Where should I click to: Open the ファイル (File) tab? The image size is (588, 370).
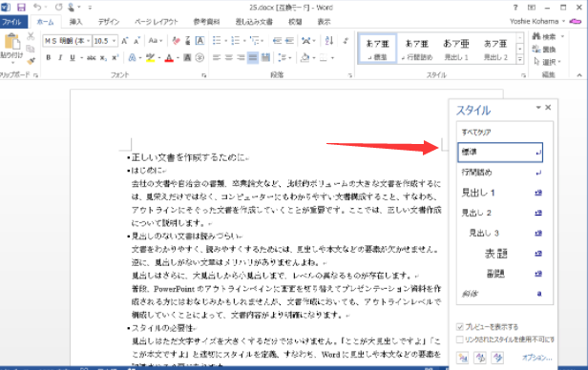[x=13, y=22]
